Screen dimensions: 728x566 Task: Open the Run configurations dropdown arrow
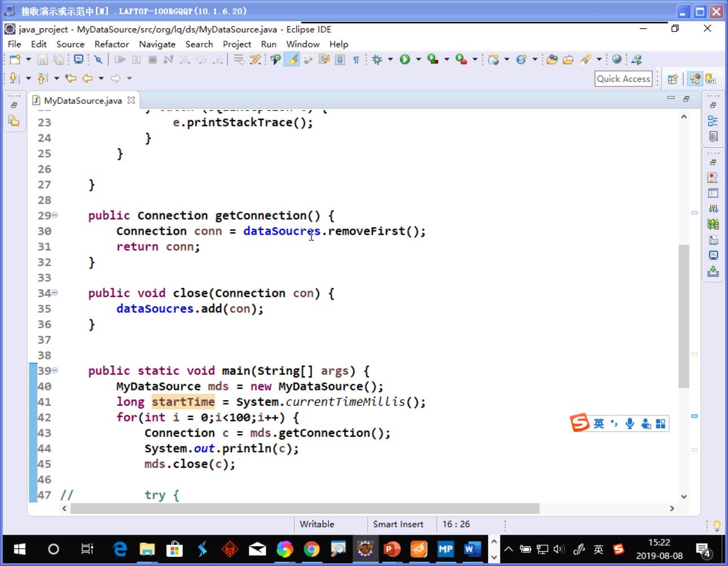[x=418, y=59]
